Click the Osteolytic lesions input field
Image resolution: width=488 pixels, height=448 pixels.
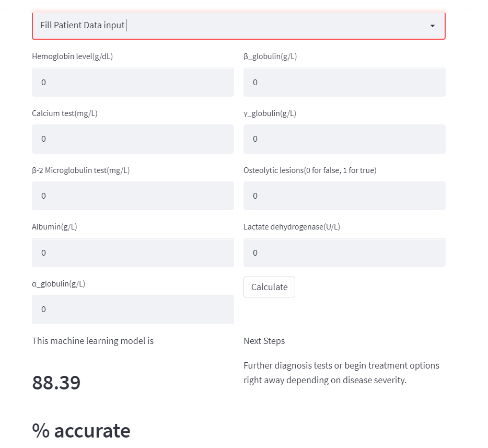[344, 196]
